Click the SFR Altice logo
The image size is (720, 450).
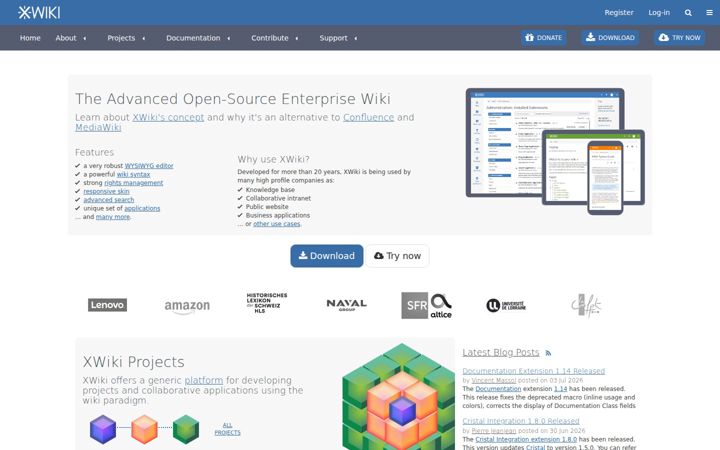tap(427, 305)
